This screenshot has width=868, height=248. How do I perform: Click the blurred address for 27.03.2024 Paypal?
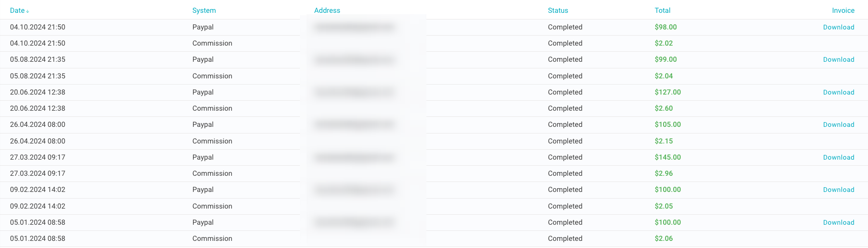(x=354, y=157)
